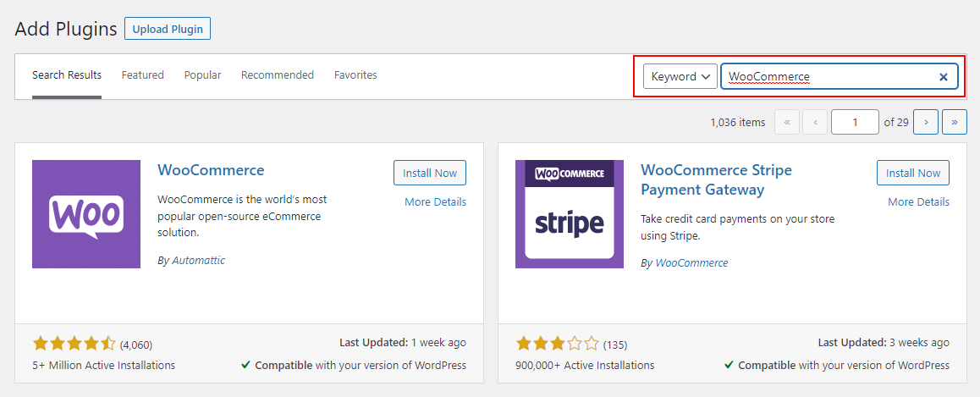Open the Automattic author link
This screenshot has height=397, width=980.
198,261
